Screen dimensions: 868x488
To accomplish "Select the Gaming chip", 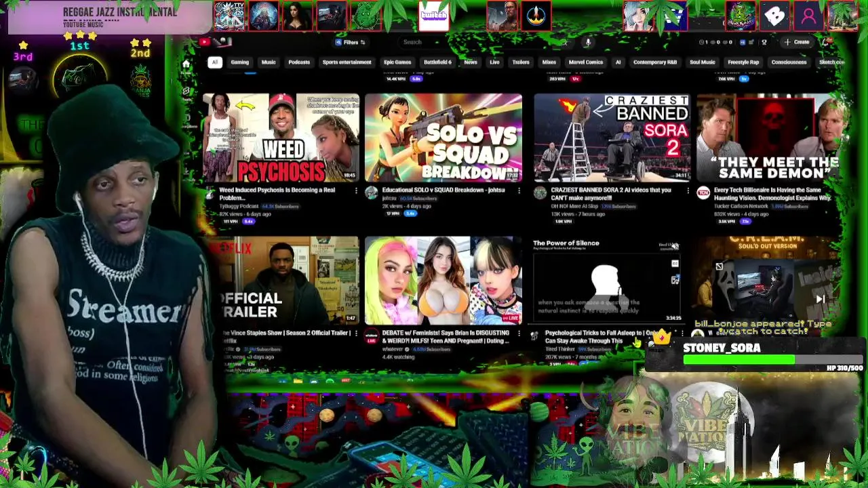I will pos(239,62).
